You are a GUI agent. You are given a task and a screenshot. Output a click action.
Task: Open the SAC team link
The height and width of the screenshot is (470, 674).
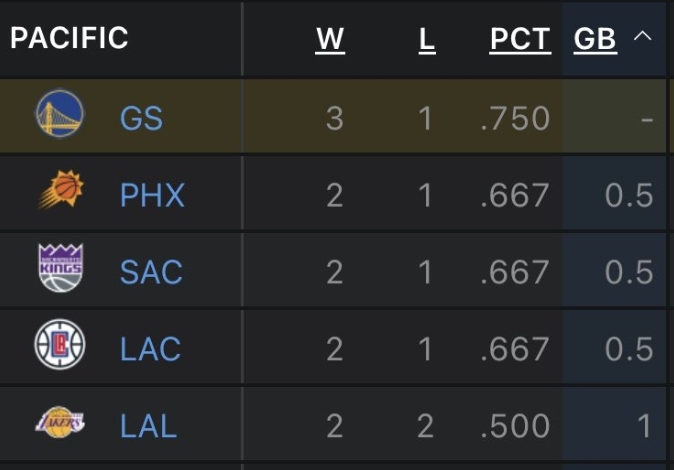151,272
